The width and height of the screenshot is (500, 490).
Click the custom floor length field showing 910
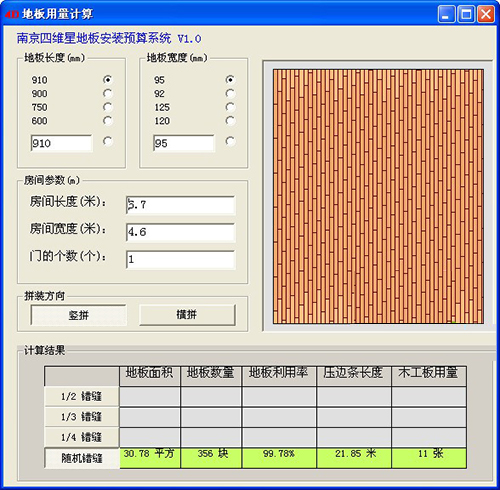click(x=61, y=143)
